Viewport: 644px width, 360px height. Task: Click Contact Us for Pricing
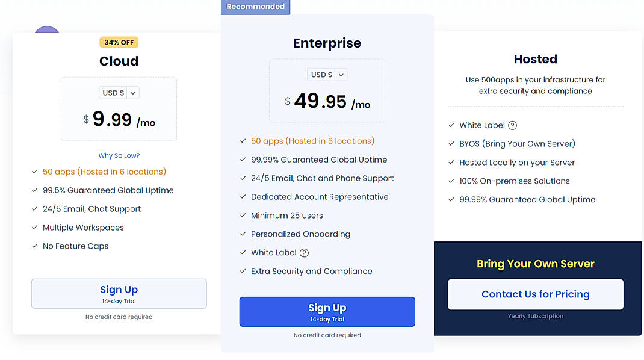click(x=535, y=294)
